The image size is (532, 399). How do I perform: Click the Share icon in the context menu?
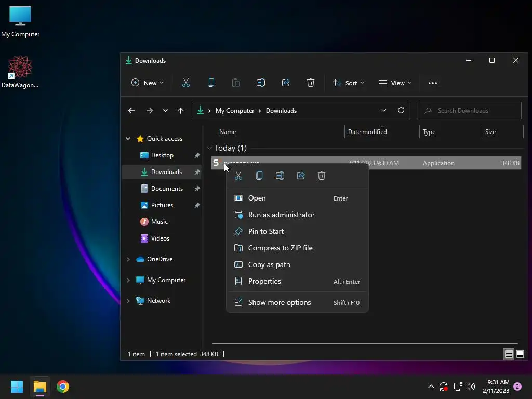pos(301,176)
